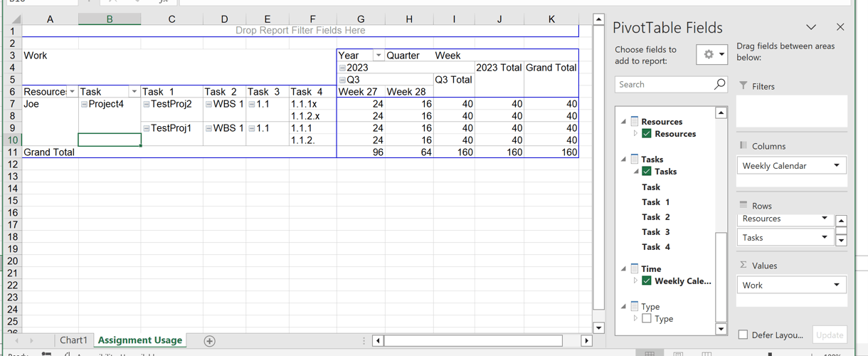Collapse the 2023 year group
The width and height of the screenshot is (868, 356).
(342, 68)
